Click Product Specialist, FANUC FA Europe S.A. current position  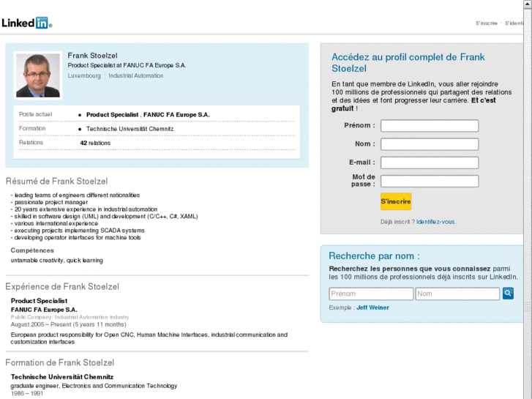tap(148, 115)
